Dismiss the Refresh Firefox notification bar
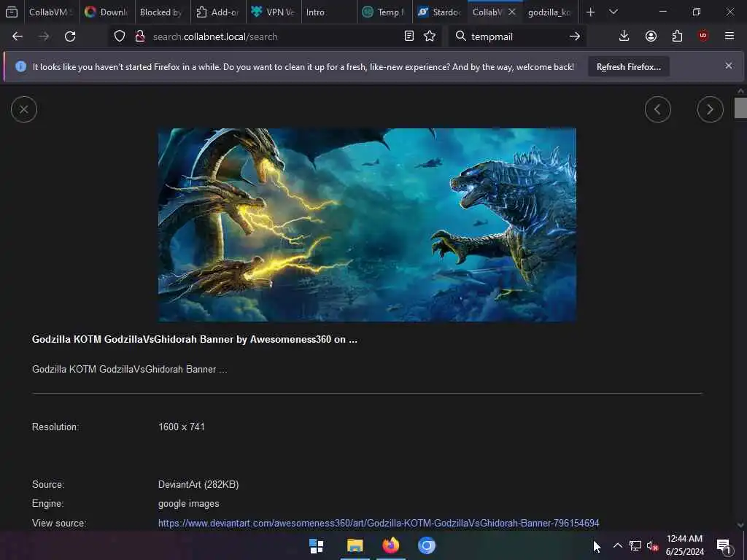 pos(729,66)
